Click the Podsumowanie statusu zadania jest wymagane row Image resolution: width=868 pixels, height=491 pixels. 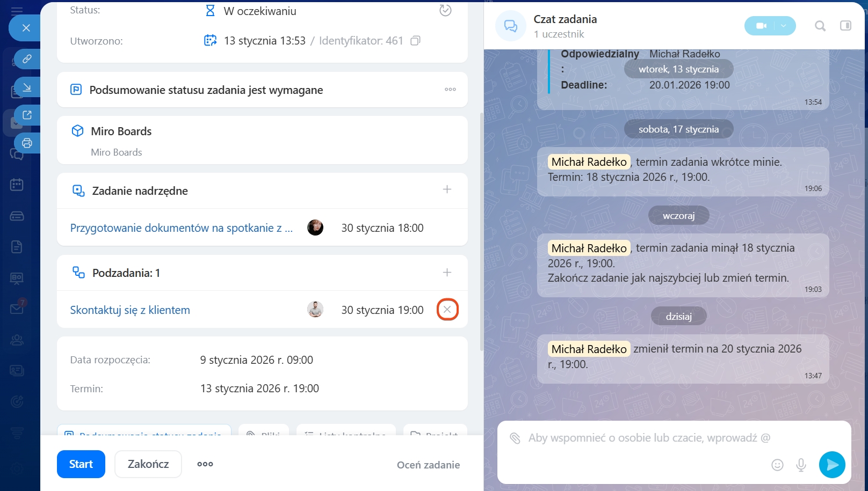click(262, 90)
